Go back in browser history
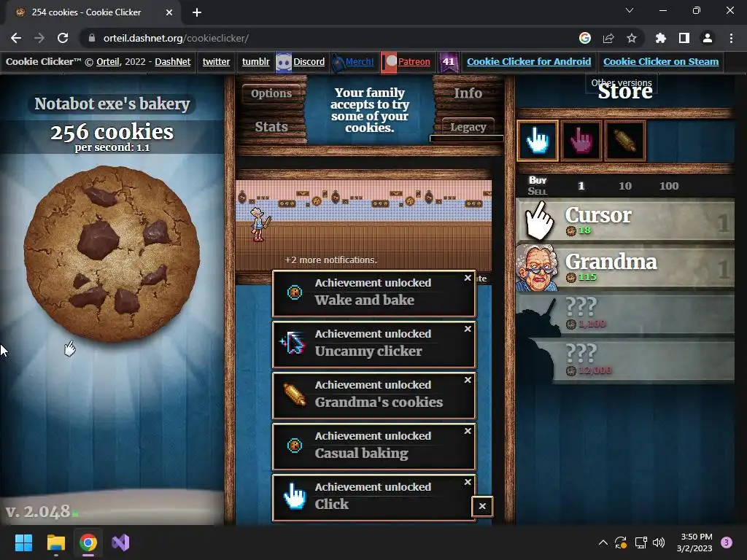747x560 pixels. (16, 38)
